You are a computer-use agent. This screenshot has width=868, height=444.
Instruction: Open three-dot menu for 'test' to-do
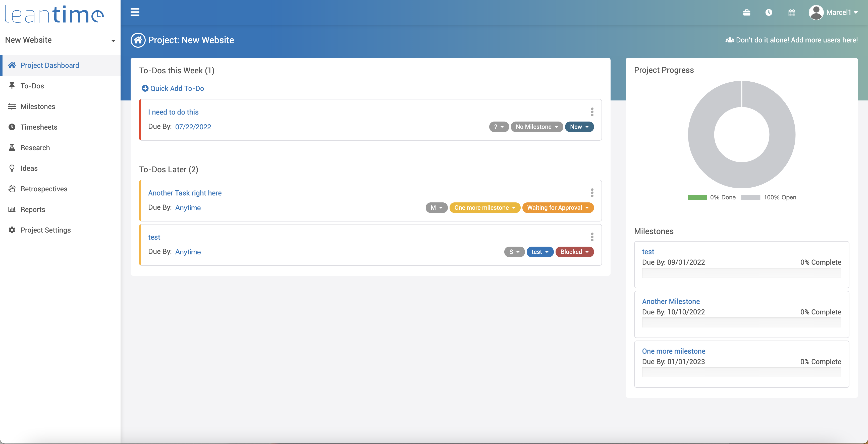click(592, 237)
